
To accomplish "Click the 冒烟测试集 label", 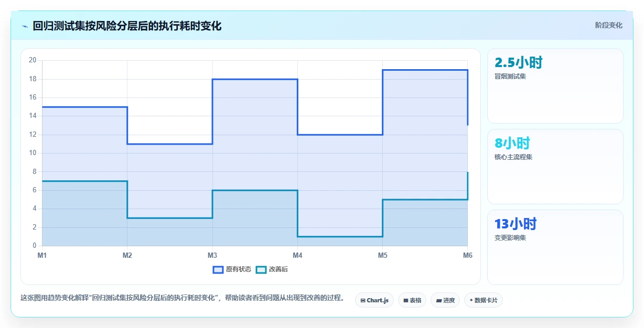I will coord(510,76).
